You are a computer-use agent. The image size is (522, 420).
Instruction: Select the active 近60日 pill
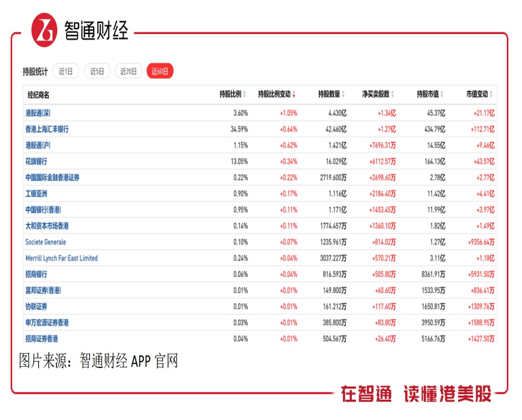[x=160, y=71]
